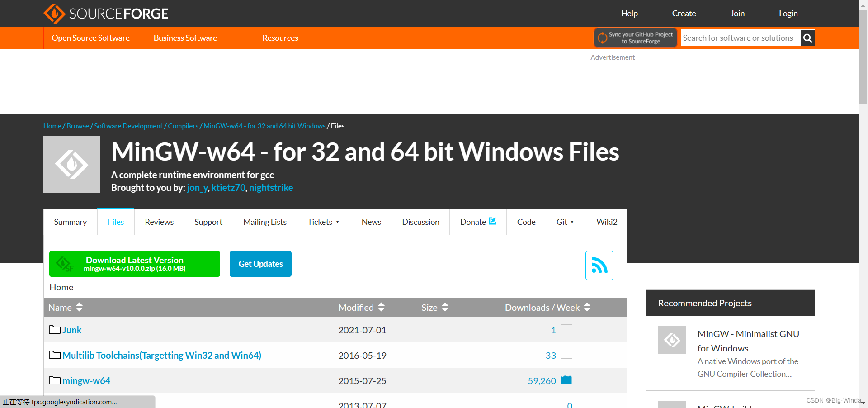
Task: Sort by Downloads / Week arrows
Action: click(587, 308)
